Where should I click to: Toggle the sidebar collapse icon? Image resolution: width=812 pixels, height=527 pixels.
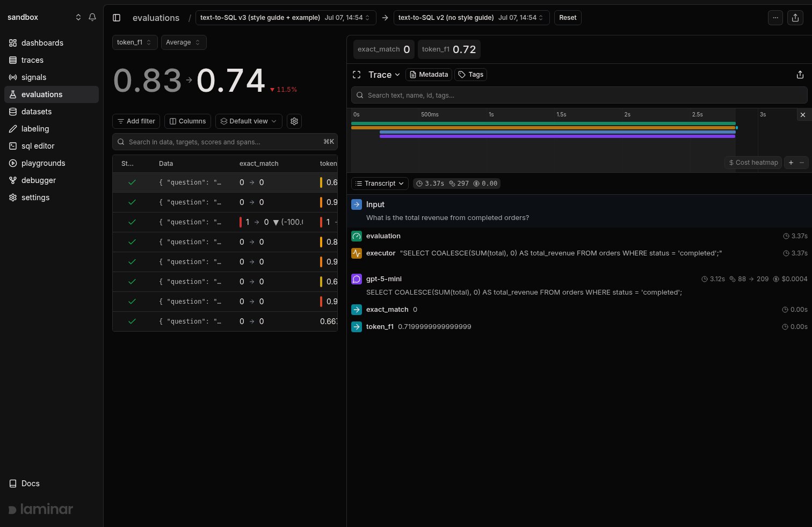click(x=117, y=18)
